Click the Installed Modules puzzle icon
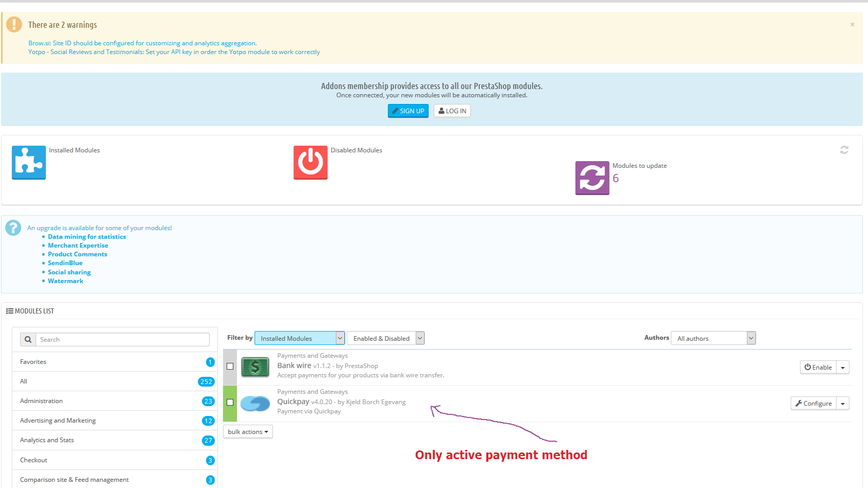Viewport: 868px width, 488px height. (x=29, y=163)
